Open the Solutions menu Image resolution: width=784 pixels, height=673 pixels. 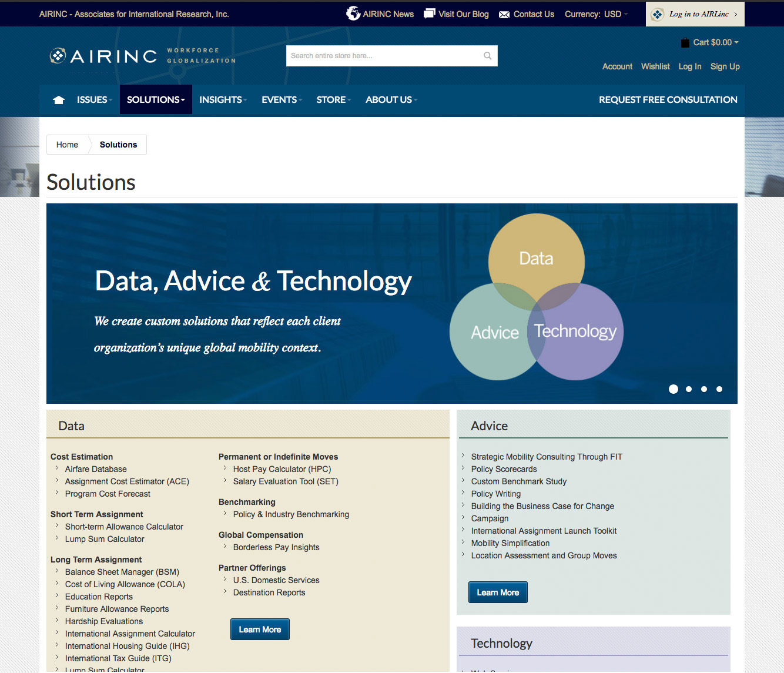coord(156,99)
